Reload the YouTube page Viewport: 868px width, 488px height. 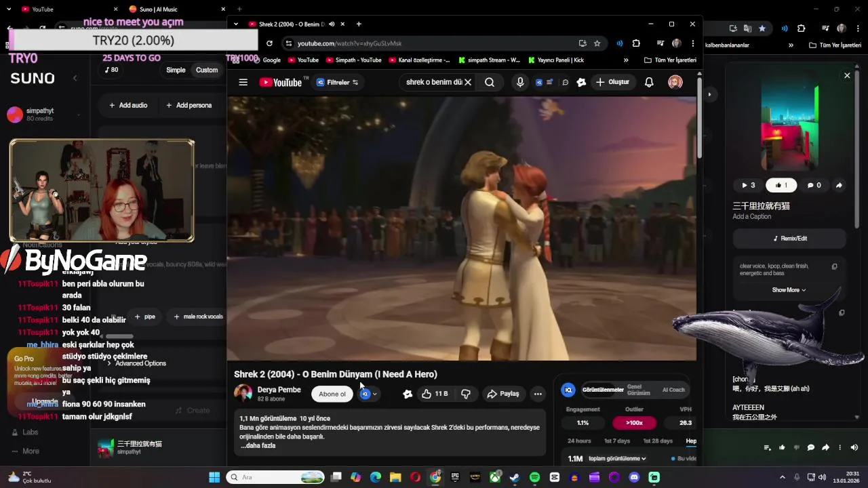(x=269, y=43)
